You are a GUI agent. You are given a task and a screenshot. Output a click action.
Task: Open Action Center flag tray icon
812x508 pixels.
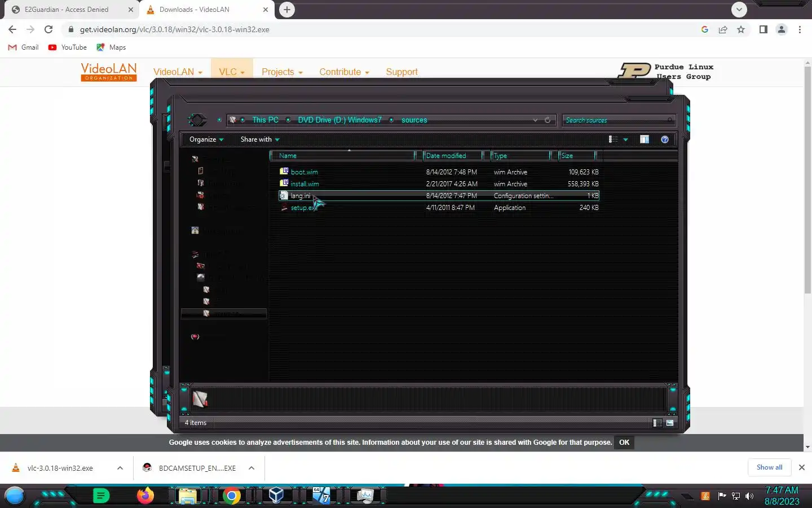point(722,496)
